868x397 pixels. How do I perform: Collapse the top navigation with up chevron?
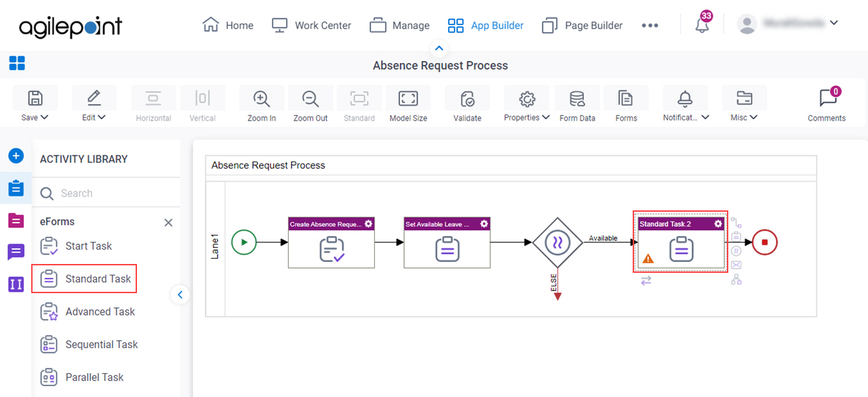439,48
